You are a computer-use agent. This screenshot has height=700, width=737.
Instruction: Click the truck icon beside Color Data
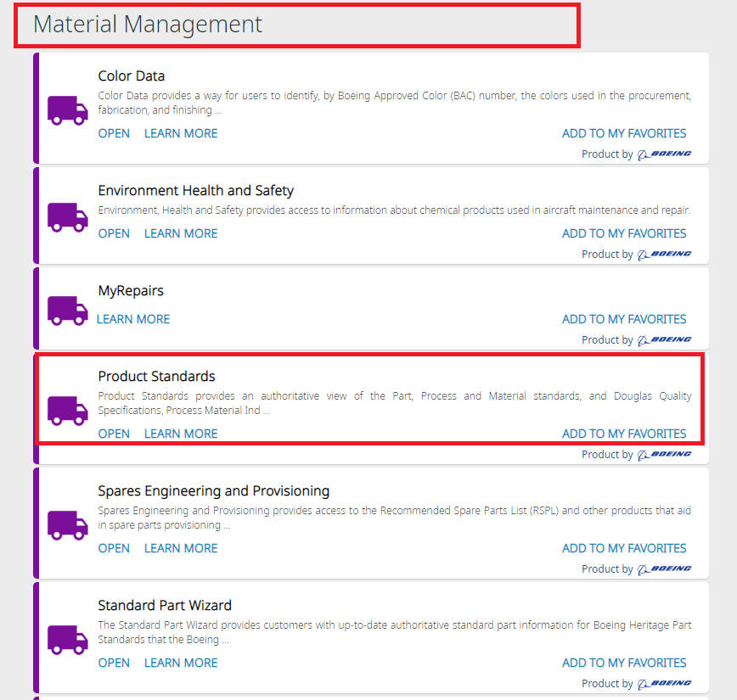(x=67, y=109)
